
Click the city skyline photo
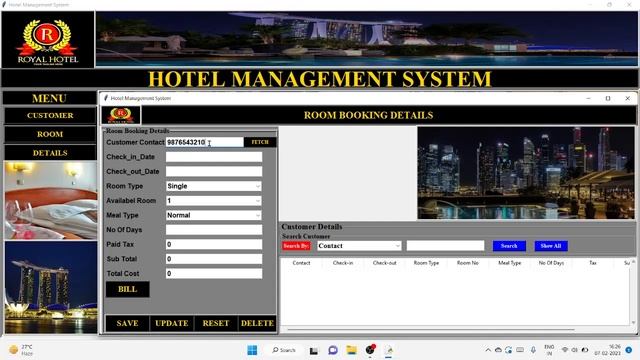pos(526,173)
